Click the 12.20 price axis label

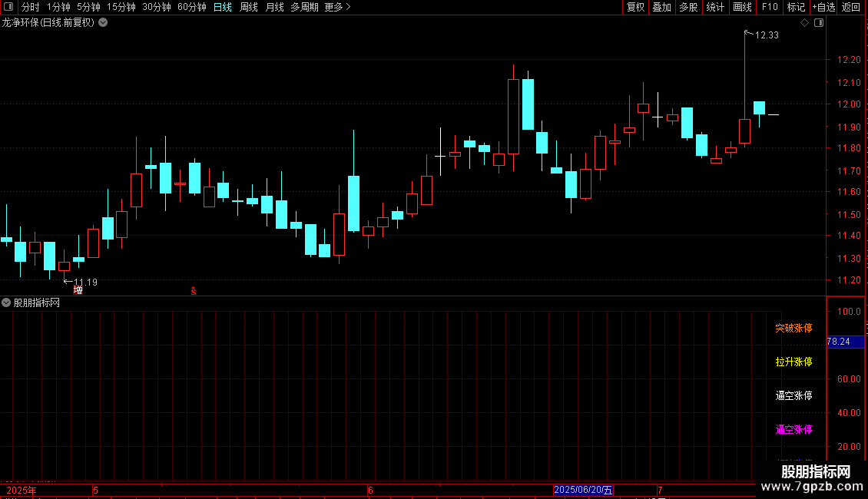[x=849, y=60]
